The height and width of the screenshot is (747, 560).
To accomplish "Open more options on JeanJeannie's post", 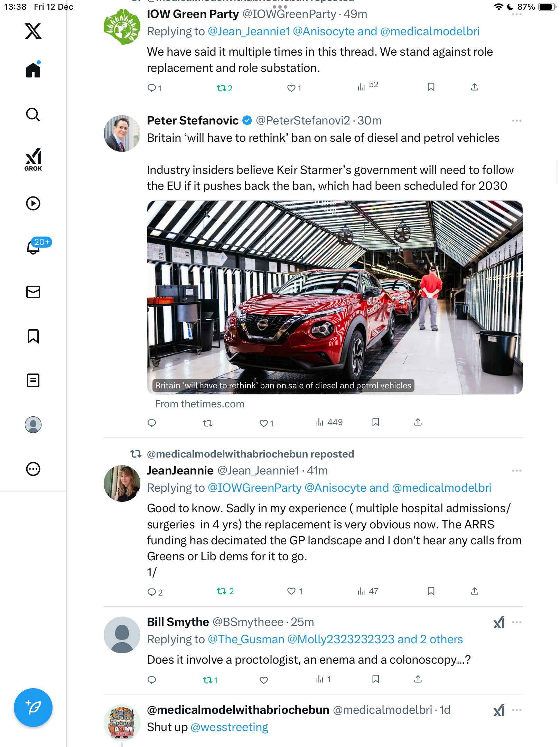I will click(516, 471).
